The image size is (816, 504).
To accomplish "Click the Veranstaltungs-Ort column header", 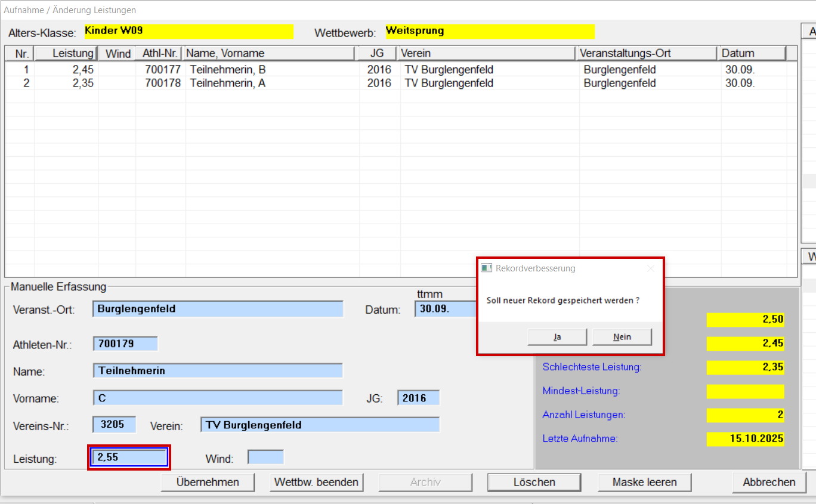I will click(x=647, y=53).
